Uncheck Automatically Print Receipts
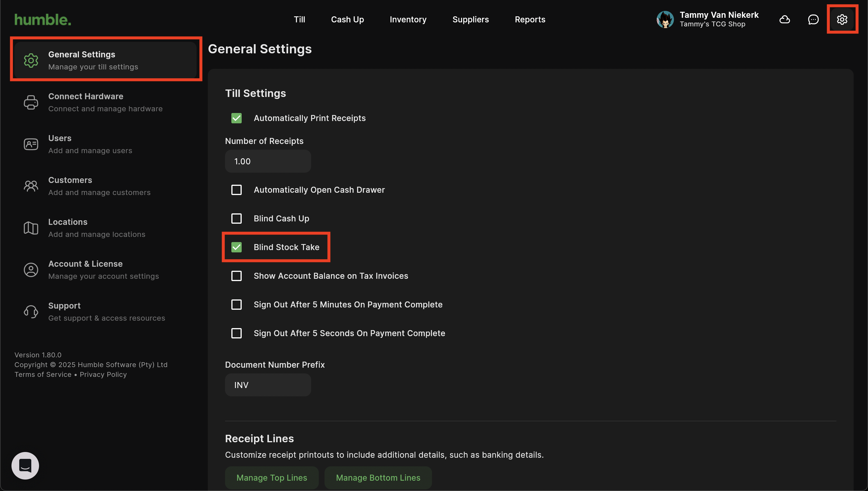The width and height of the screenshot is (868, 491). click(237, 118)
